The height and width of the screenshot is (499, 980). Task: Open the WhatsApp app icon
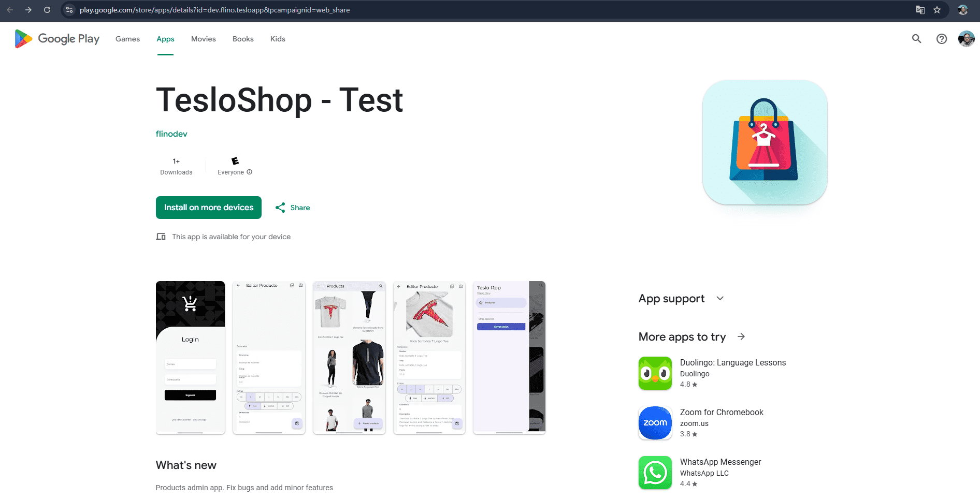(x=655, y=473)
